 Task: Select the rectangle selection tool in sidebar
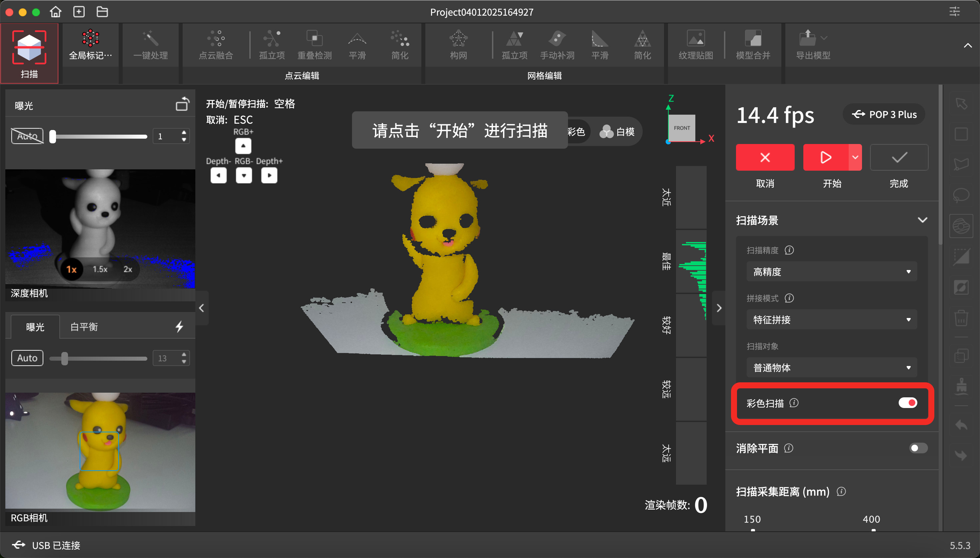click(961, 134)
